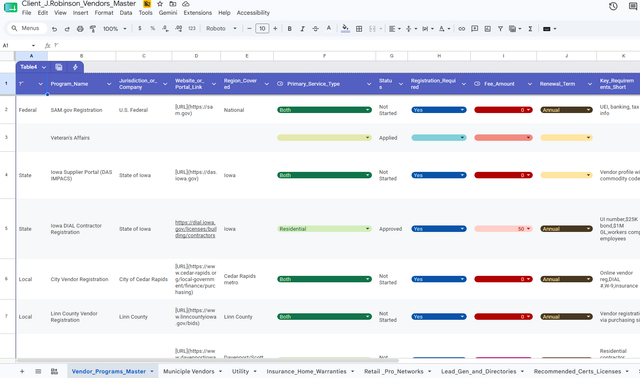Open the dial.iowa.gov contractors link

click(196, 229)
